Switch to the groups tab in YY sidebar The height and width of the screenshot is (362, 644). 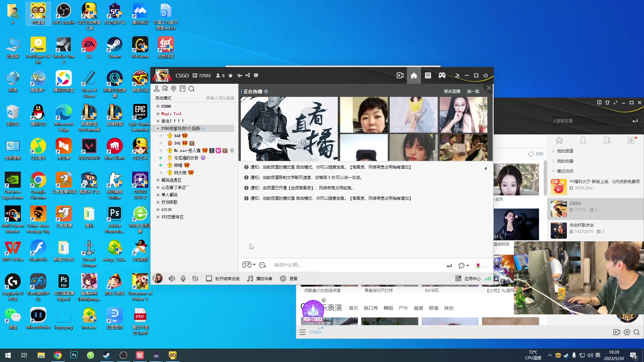pyautogui.click(x=607, y=140)
